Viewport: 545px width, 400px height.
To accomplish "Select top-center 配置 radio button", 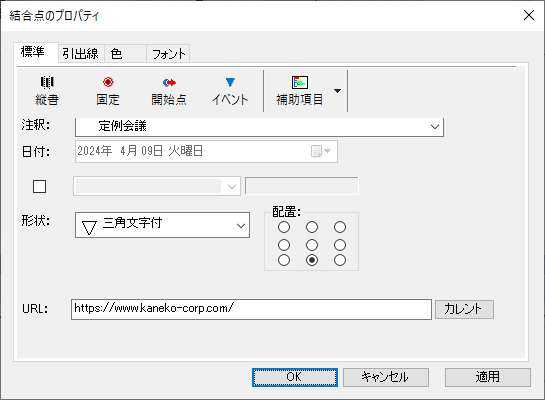I will [312, 227].
